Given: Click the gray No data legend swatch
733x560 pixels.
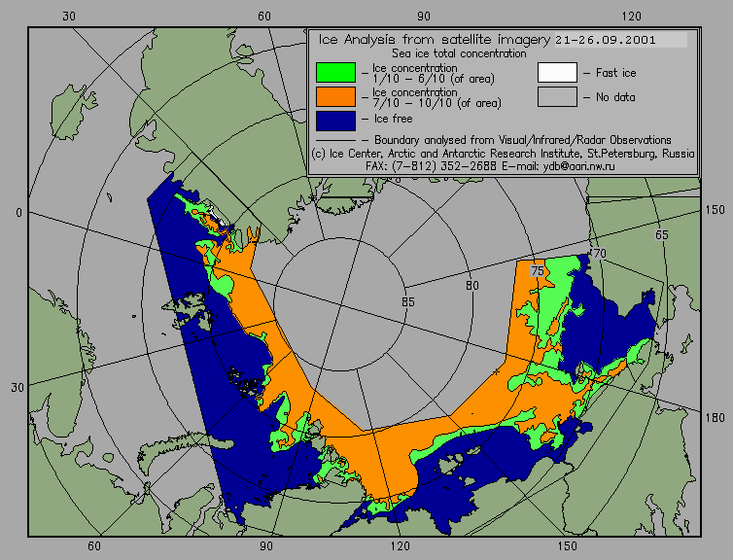Looking at the screenshot, I should coord(557,97).
